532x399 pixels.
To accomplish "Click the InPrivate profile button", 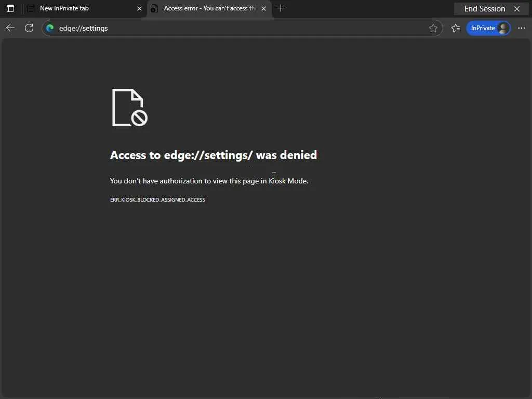I will coord(488,28).
